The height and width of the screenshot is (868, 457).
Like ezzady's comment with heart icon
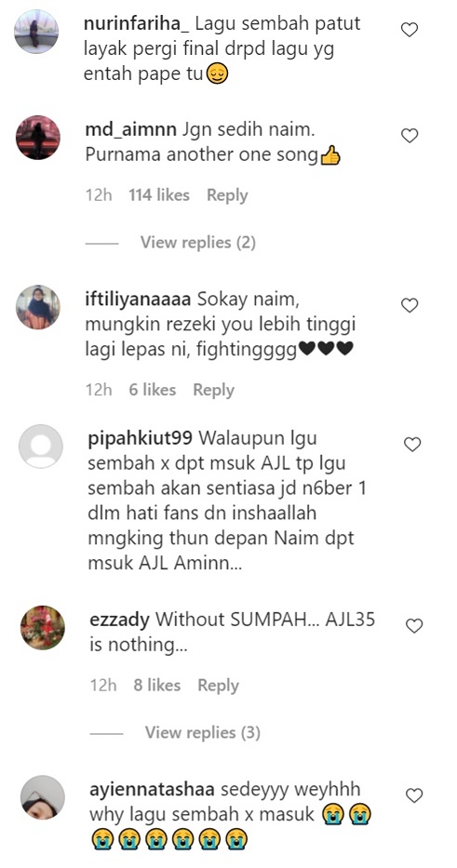[x=414, y=625]
